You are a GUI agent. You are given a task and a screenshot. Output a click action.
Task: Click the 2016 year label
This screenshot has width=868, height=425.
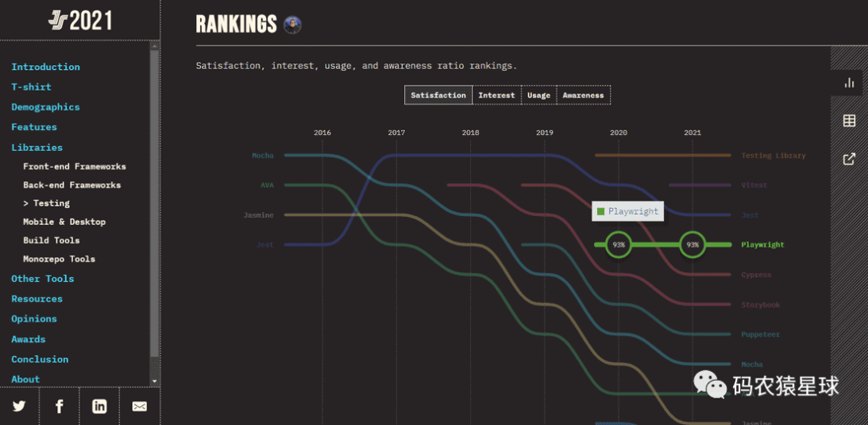[322, 133]
